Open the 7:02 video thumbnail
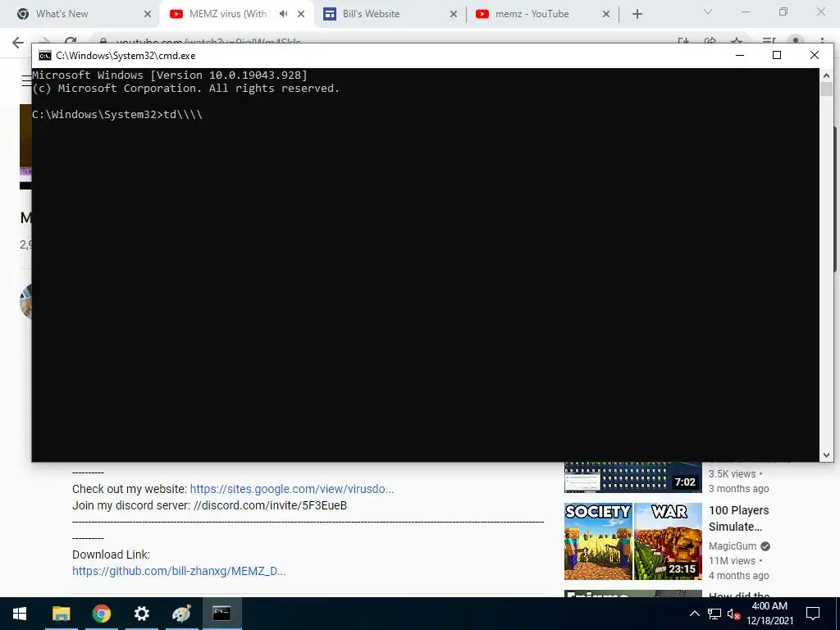The width and height of the screenshot is (840, 630). (632, 477)
